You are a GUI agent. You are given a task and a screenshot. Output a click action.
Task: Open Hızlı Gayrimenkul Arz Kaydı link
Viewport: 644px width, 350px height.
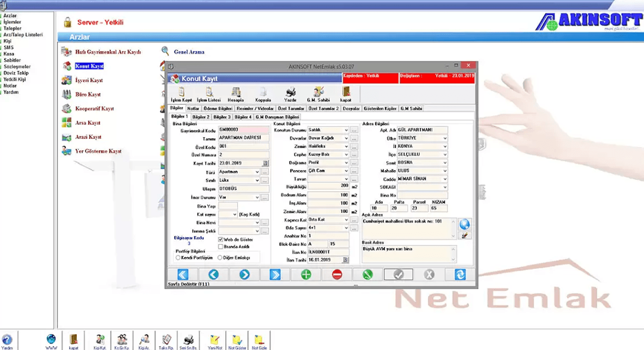tap(108, 52)
